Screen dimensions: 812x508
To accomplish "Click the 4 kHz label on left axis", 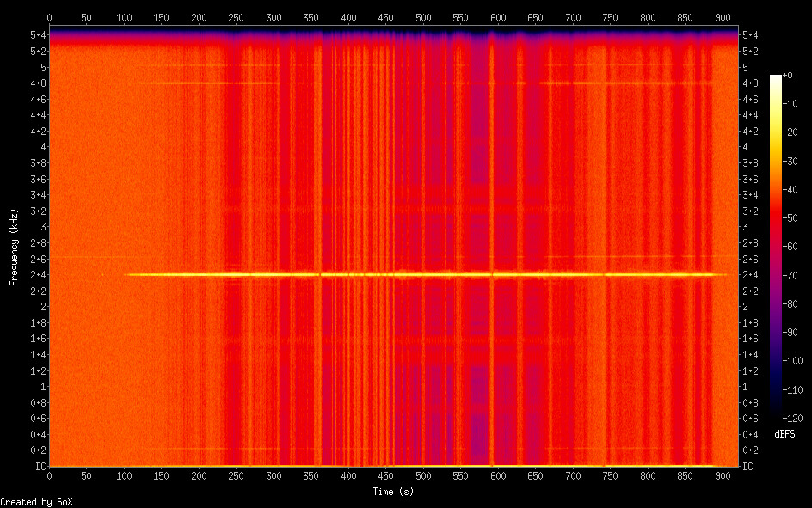I will (41, 147).
